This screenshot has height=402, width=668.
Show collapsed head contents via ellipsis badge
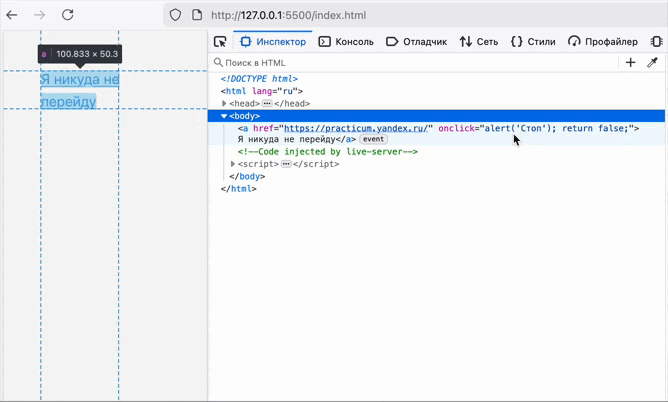(267, 103)
